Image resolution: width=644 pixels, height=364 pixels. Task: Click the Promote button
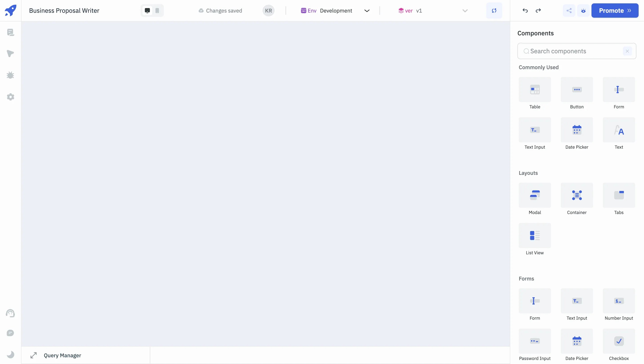pos(615,11)
